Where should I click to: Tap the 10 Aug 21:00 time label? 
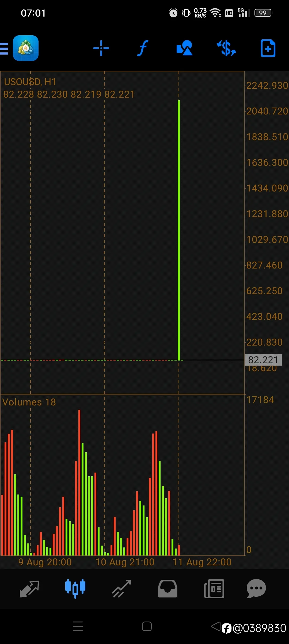(x=125, y=562)
